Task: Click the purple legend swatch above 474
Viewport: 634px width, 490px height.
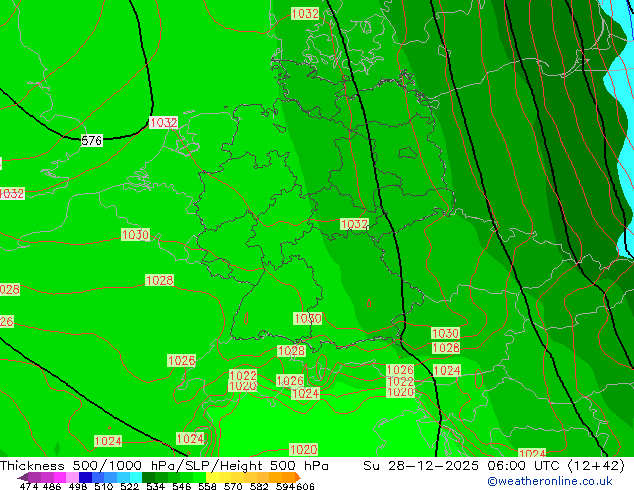Action: click(34, 477)
